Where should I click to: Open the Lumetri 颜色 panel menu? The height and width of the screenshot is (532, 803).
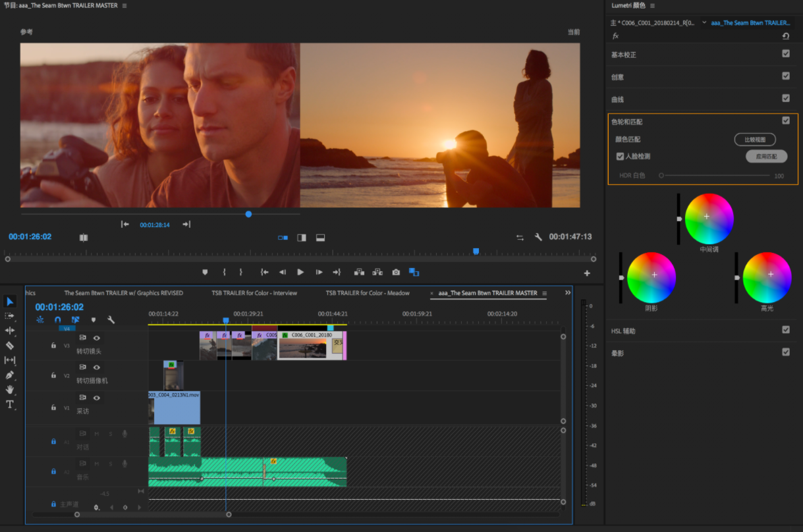[x=653, y=6]
